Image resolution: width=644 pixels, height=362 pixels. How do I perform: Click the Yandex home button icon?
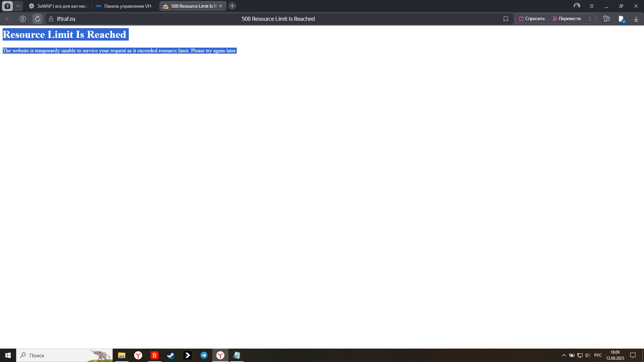pyautogui.click(x=23, y=19)
